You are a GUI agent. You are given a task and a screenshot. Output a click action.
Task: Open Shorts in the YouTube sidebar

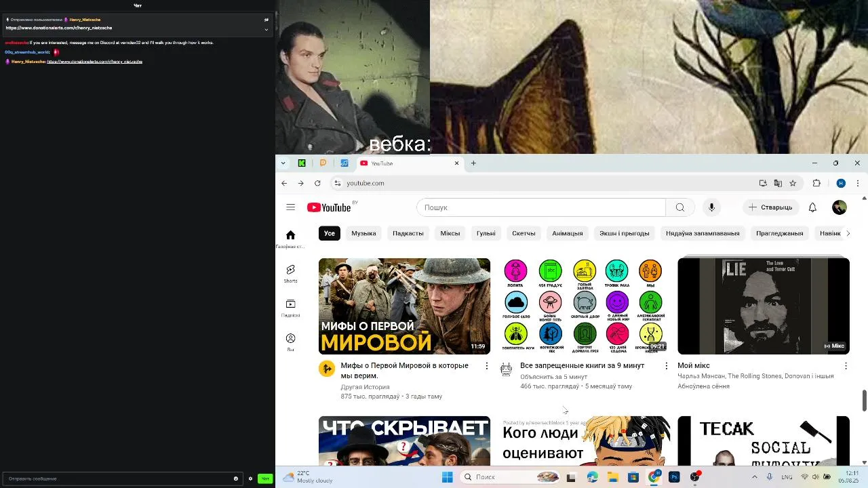290,274
